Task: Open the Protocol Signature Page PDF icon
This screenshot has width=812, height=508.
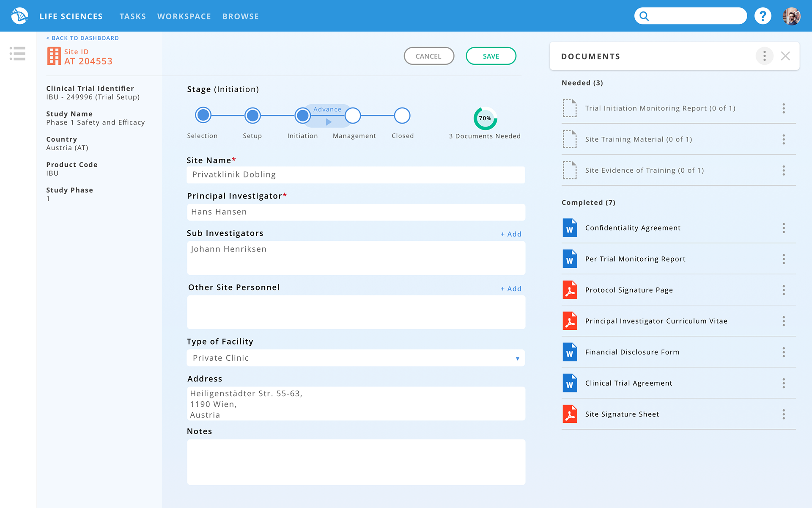Action: click(x=570, y=290)
